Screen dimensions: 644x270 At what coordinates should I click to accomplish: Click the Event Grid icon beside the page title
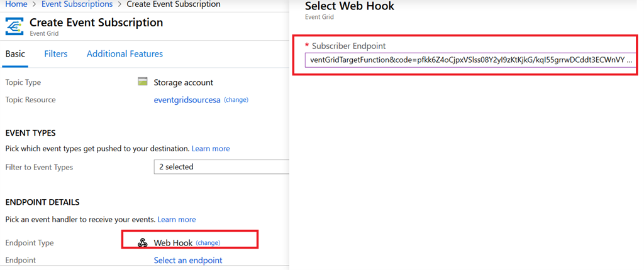point(14,27)
